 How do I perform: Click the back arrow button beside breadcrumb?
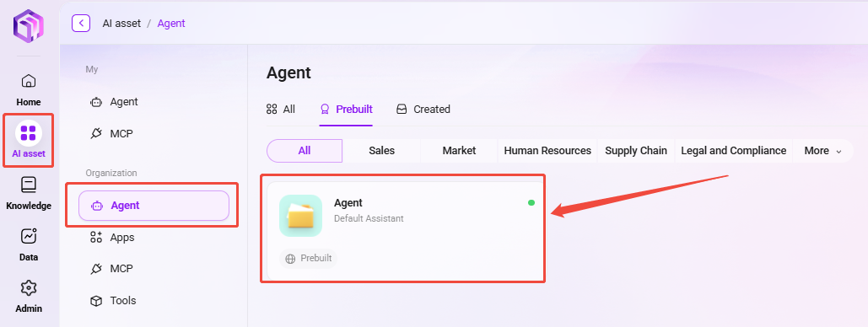click(81, 24)
